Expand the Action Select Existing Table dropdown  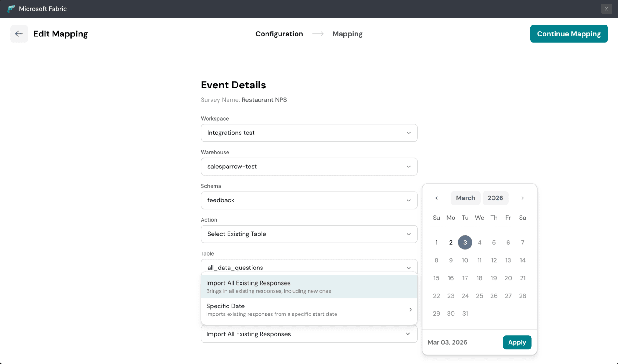click(x=309, y=234)
